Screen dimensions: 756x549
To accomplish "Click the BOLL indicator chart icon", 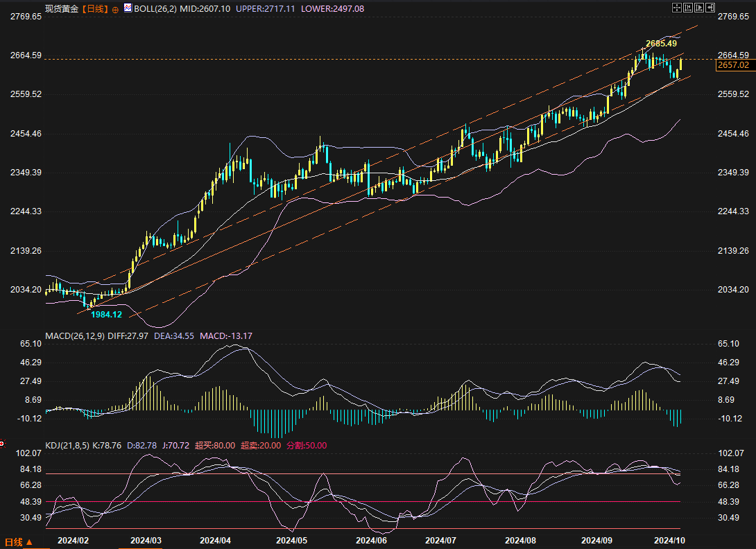I will click(127, 9).
